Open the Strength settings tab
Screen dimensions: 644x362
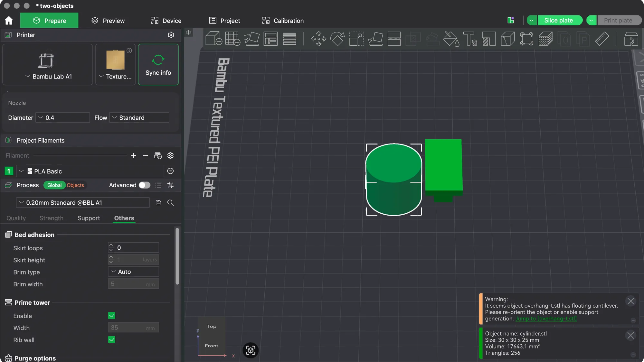click(x=52, y=218)
